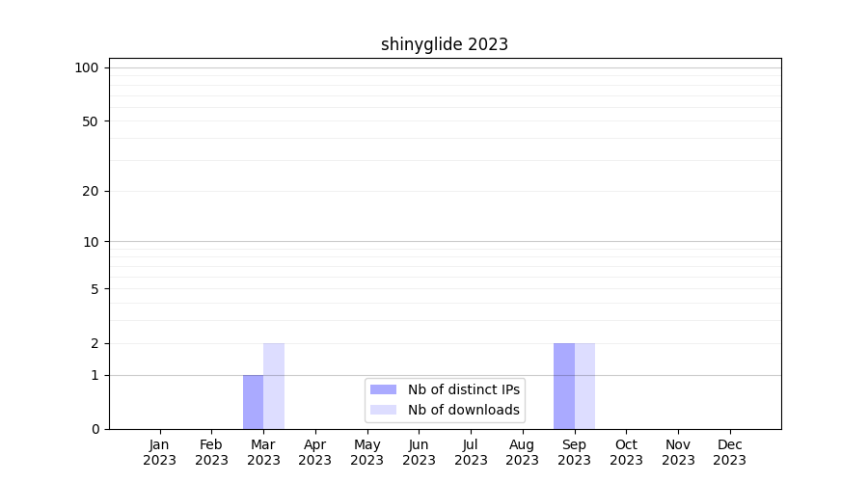Click the 0 y-axis tick label
Screen dimensions: 868x482
(x=95, y=429)
